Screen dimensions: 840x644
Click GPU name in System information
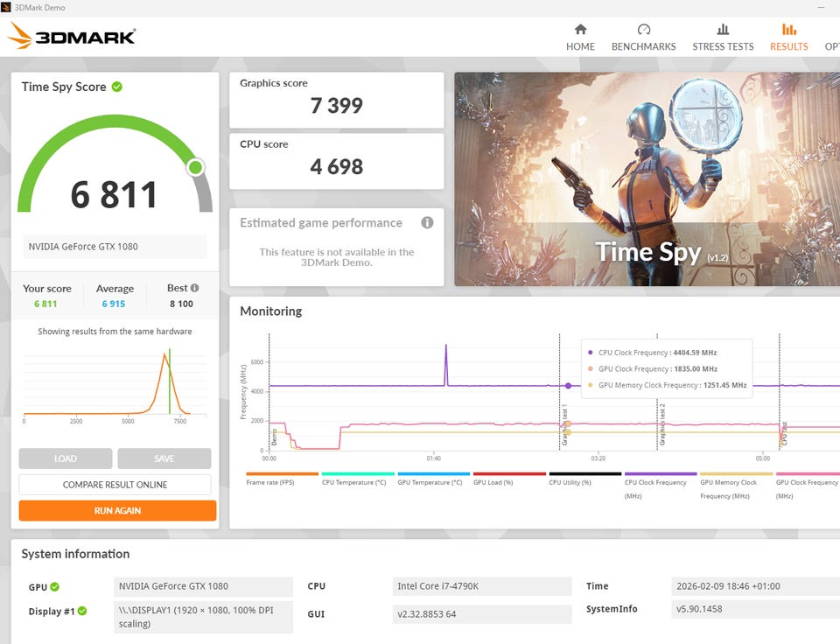(204, 586)
